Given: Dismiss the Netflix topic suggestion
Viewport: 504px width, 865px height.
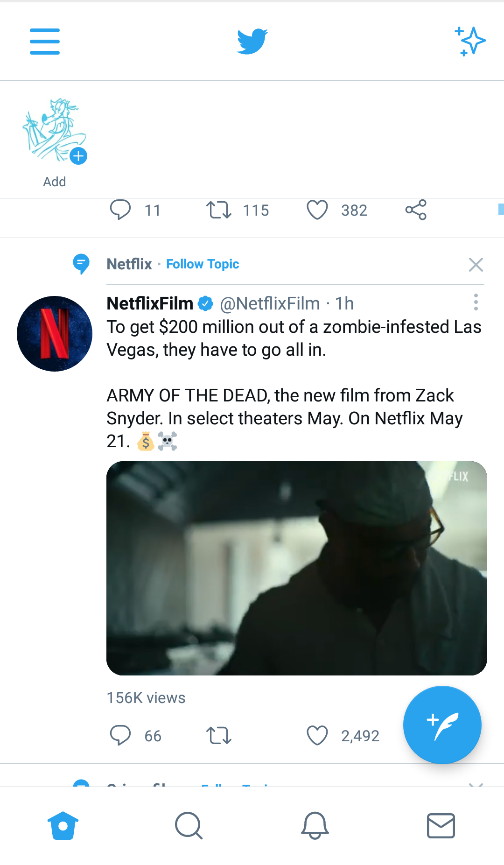Looking at the screenshot, I should pos(476,265).
